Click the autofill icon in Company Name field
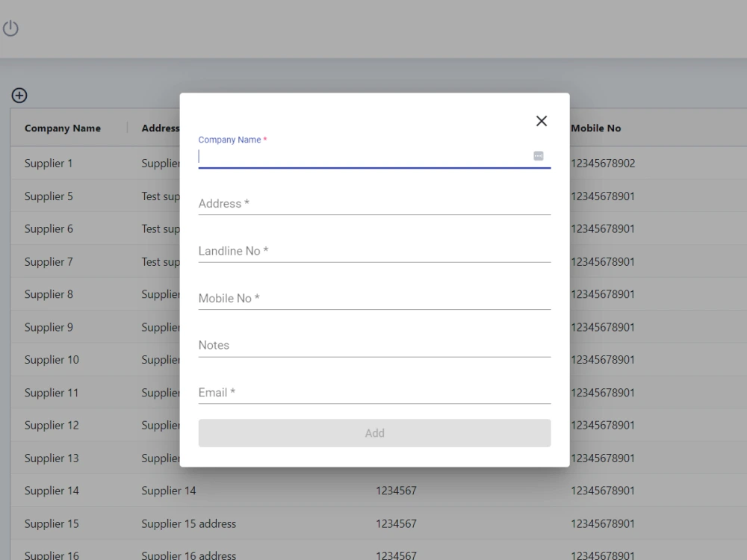The width and height of the screenshot is (747, 560). (539, 156)
